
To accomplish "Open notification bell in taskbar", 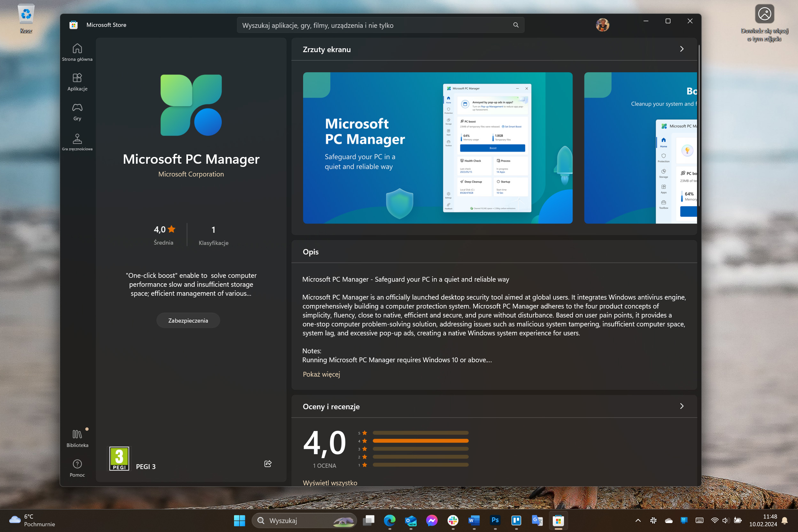I will point(785,520).
